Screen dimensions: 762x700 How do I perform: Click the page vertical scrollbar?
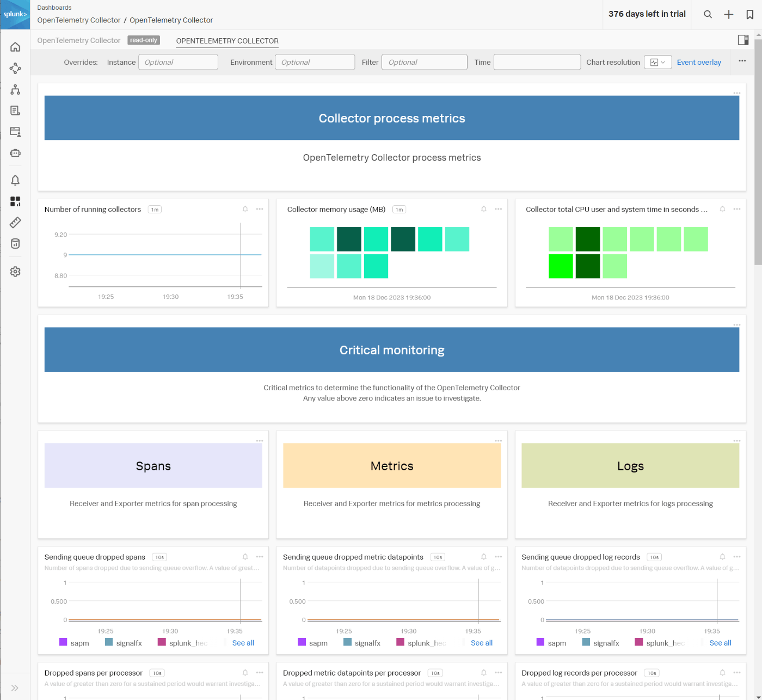[758, 151]
